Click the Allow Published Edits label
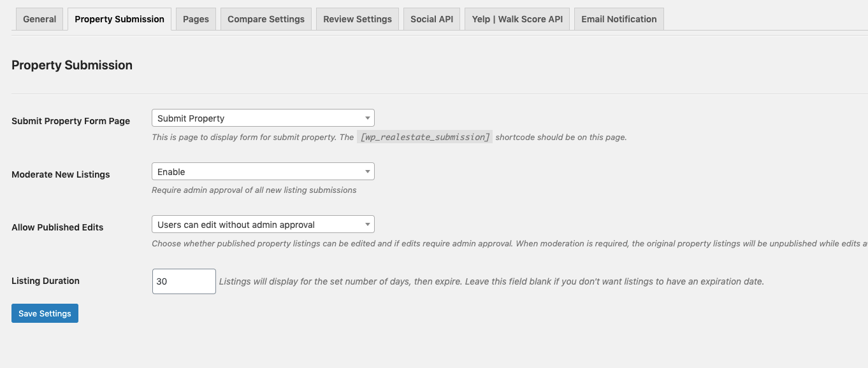868x368 pixels. (x=57, y=227)
